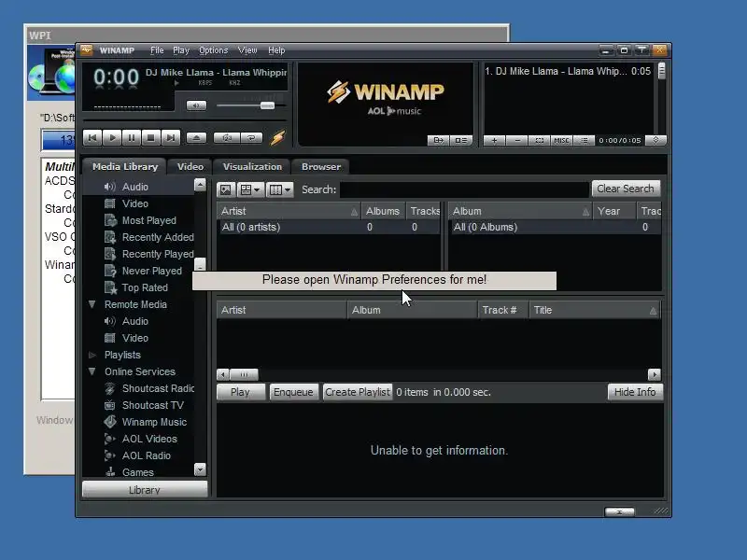
Task: Click playlist MISC button
Action: point(561,141)
